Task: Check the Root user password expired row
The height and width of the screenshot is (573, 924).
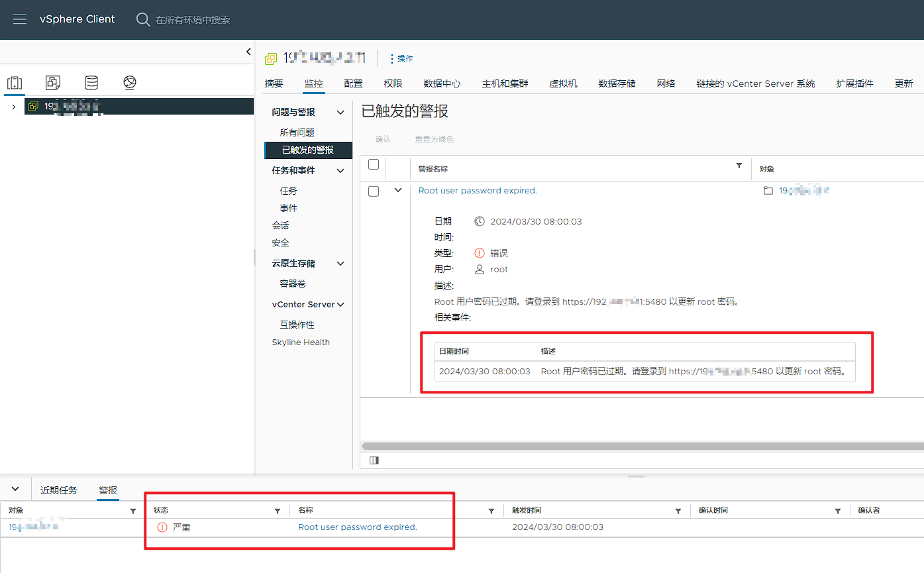Action: pos(374,191)
